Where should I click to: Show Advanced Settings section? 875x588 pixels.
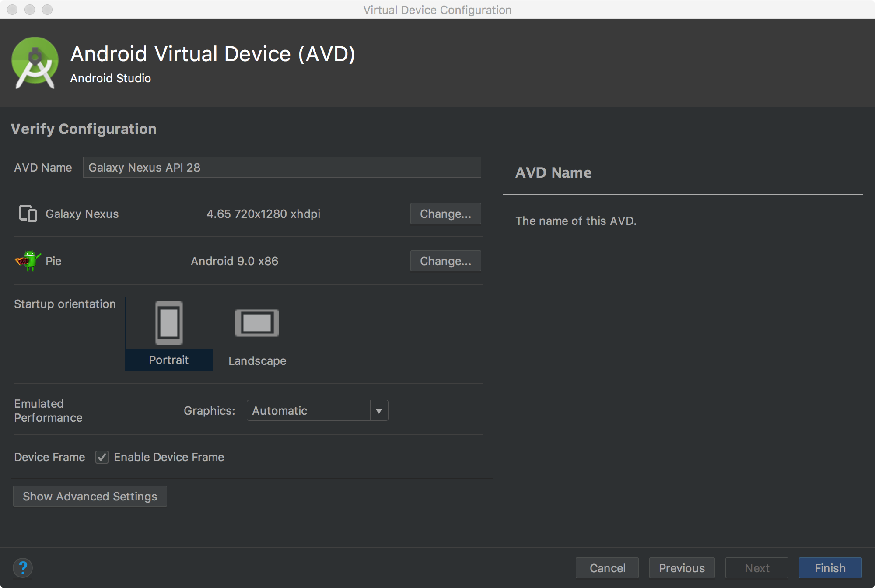pos(90,496)
